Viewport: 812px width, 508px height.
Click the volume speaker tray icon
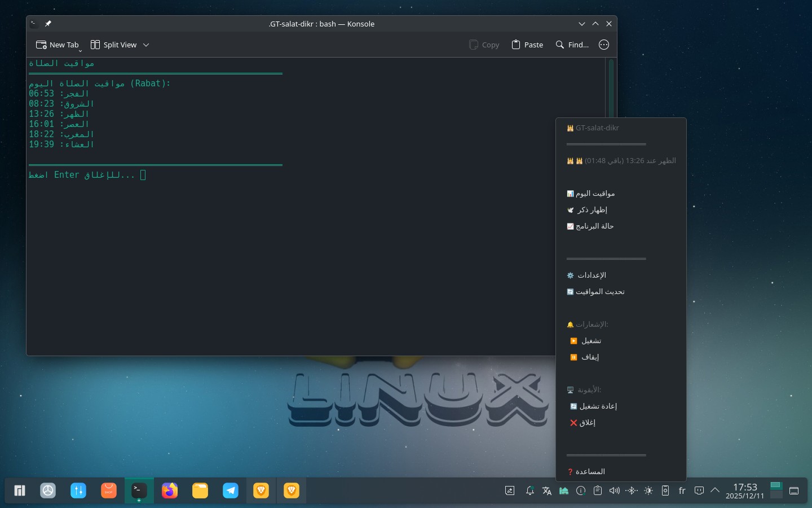click(615, 491)
